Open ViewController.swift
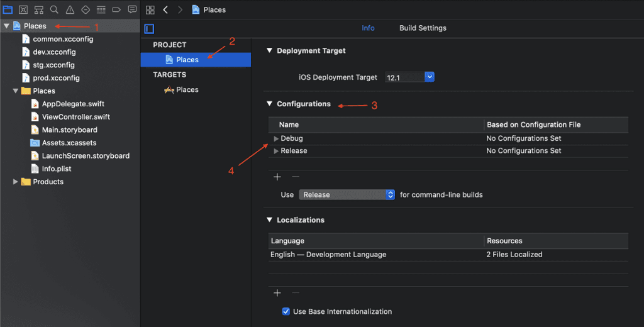The image size is (644, 327). pos(76,117)
